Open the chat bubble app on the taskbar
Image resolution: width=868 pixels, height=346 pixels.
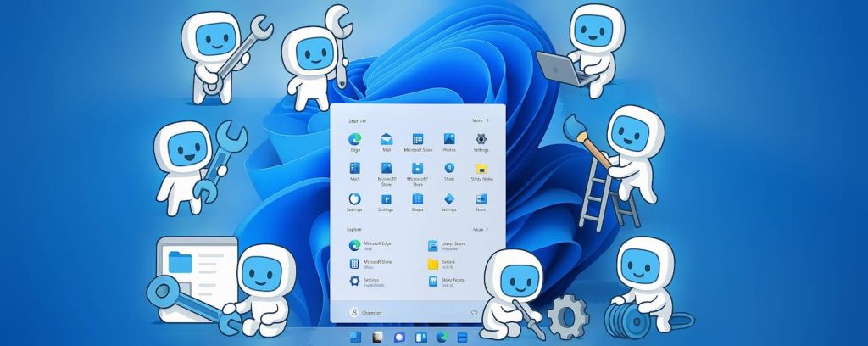point(398,338)
